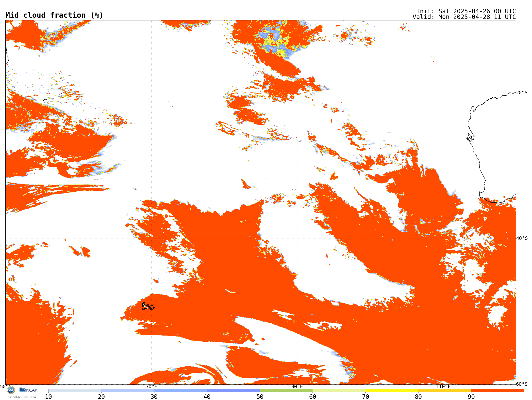Click the colorbar tick label 30
The width and height of the screenshot is (532, 400).
point(154,397)
